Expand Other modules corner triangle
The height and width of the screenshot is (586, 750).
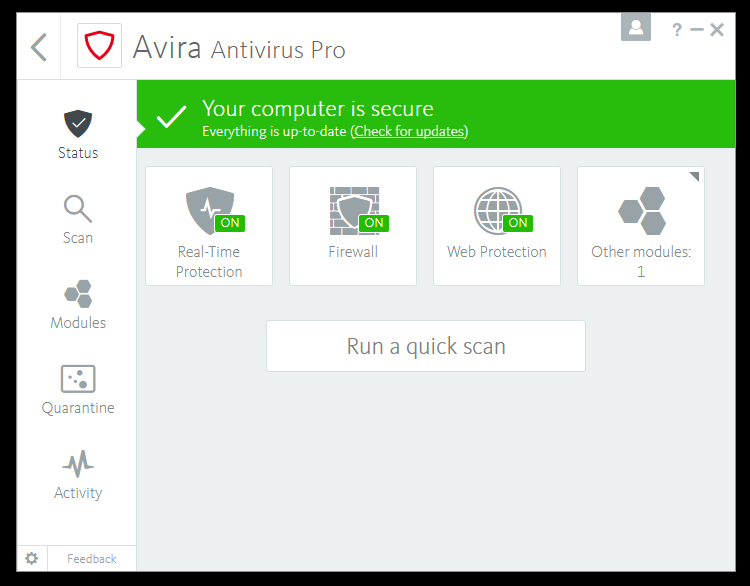pos(695,176)
